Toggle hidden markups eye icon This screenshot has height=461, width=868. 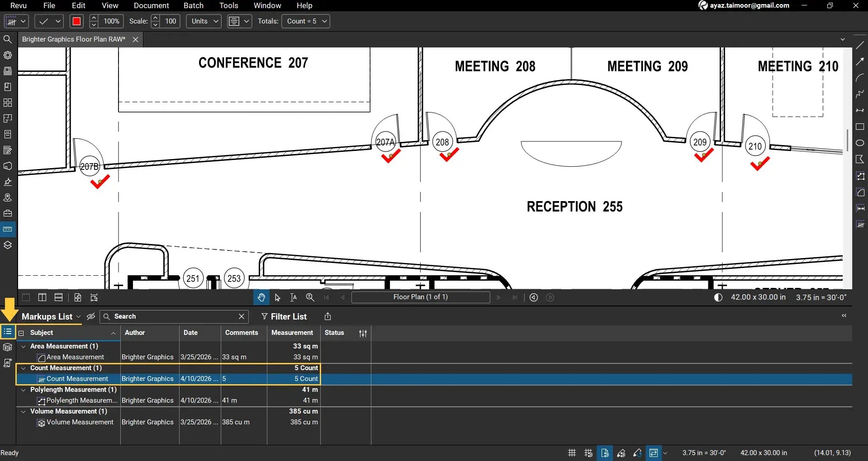coord(91,316)
